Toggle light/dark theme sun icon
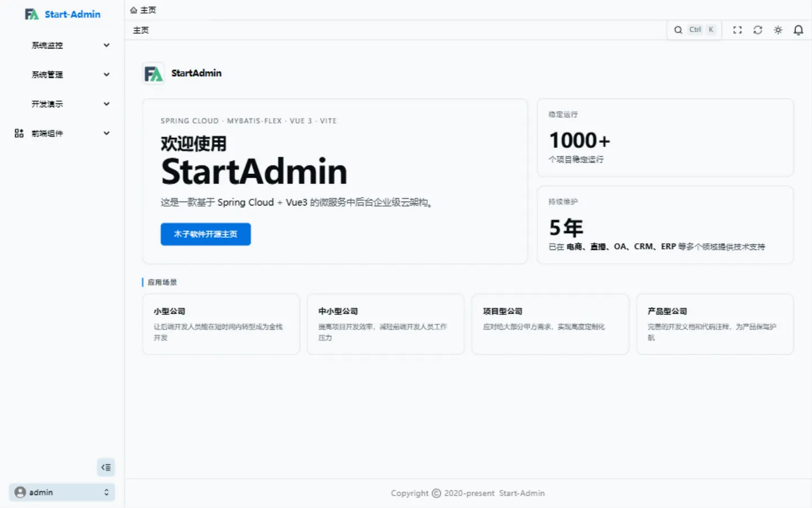Image resolution: width=812 pixels, height=508 pixels. coord(778,30)
